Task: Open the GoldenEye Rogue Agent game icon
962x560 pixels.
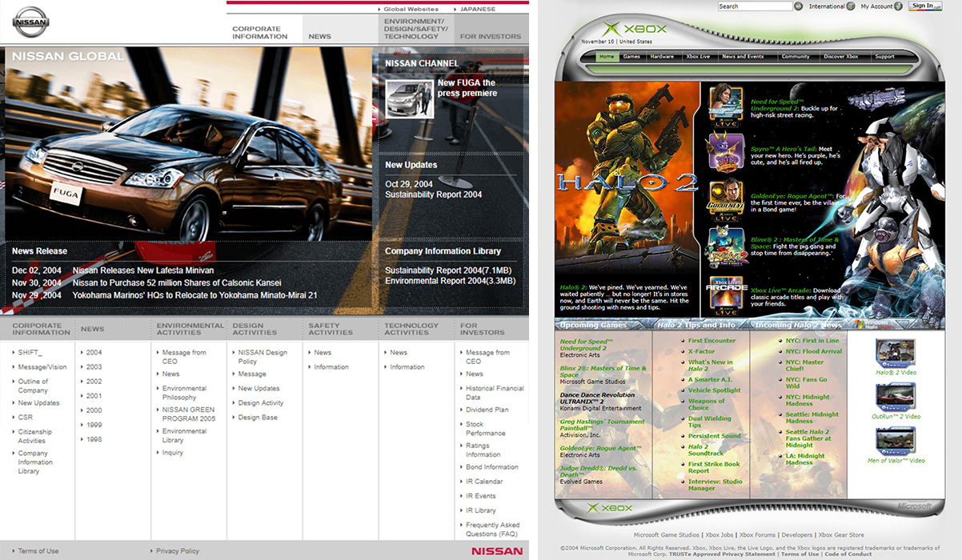Action: tap(725, 198)
